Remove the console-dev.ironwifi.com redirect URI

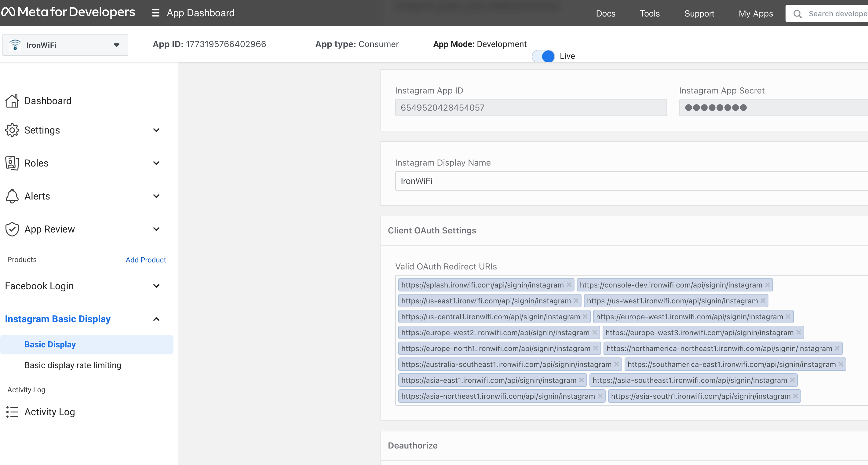pos(767,285)
